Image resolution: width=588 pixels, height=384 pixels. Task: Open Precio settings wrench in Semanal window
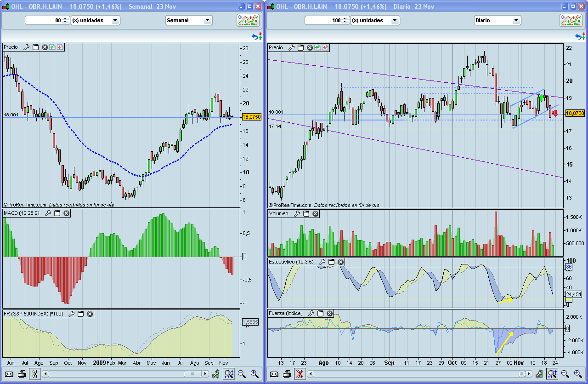tap(26, 47)
